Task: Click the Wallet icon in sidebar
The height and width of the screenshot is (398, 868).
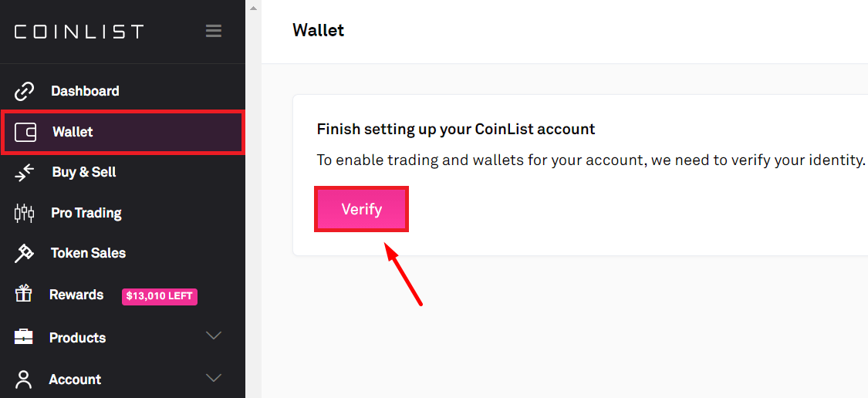Action: coord(26,132)
